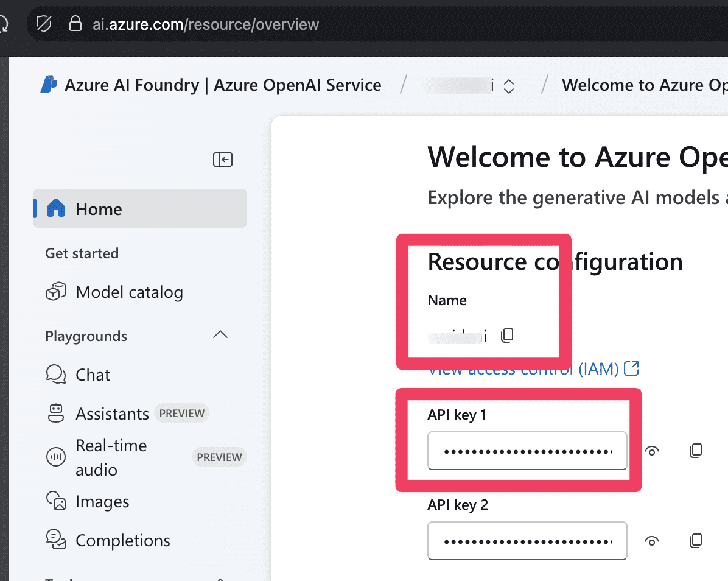728x581 pixels.
Task: Collapse the sidebar with the panel icon
Action: click(x=223, y=160)
